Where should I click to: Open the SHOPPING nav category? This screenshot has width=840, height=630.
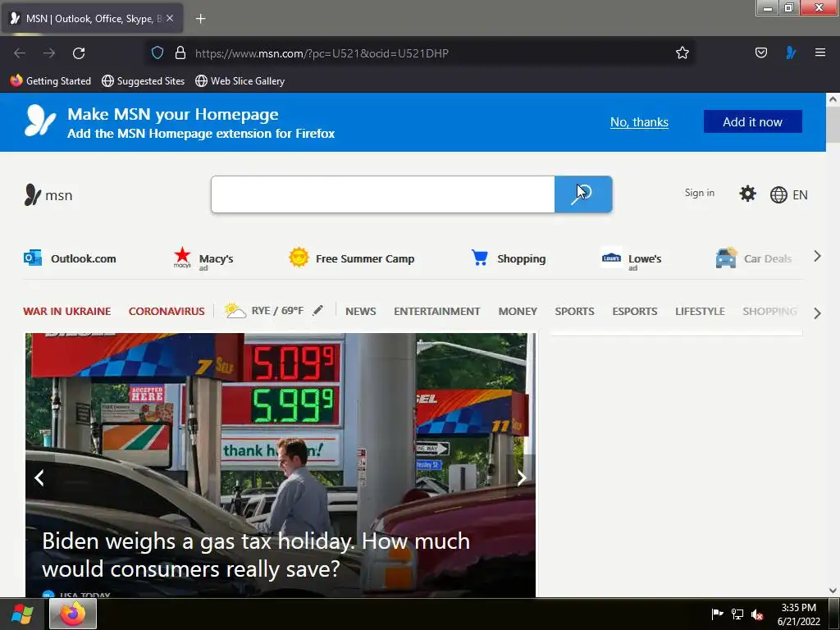(x=769, y=311)
